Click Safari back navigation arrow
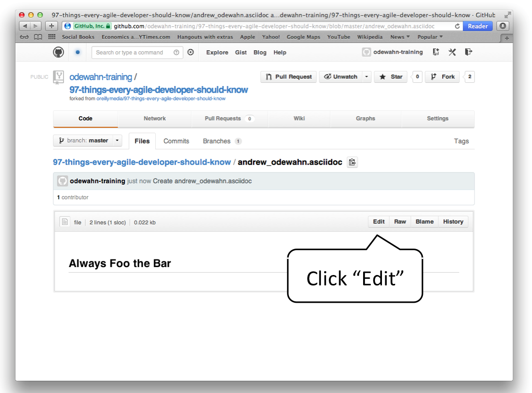 (25, 26)
